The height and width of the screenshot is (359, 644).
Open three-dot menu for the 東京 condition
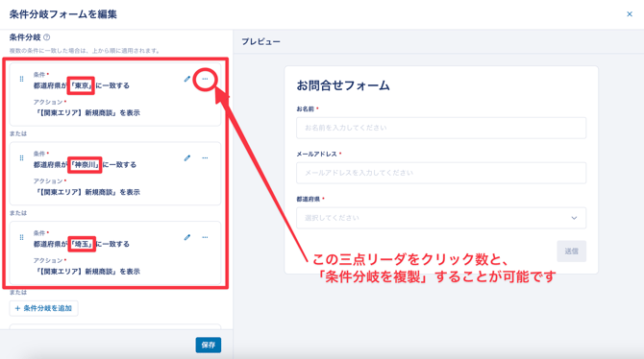205,79
